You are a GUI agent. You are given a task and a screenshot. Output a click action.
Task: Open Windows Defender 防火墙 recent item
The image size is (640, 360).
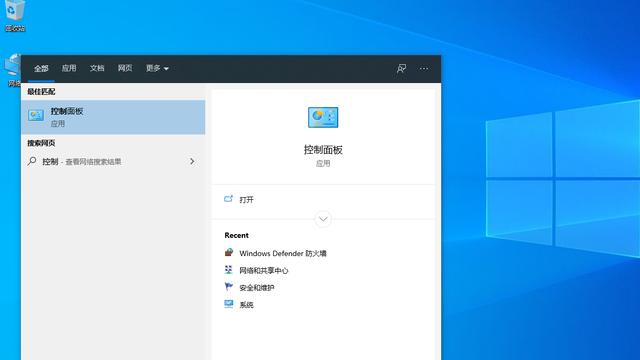click(283, 253)
